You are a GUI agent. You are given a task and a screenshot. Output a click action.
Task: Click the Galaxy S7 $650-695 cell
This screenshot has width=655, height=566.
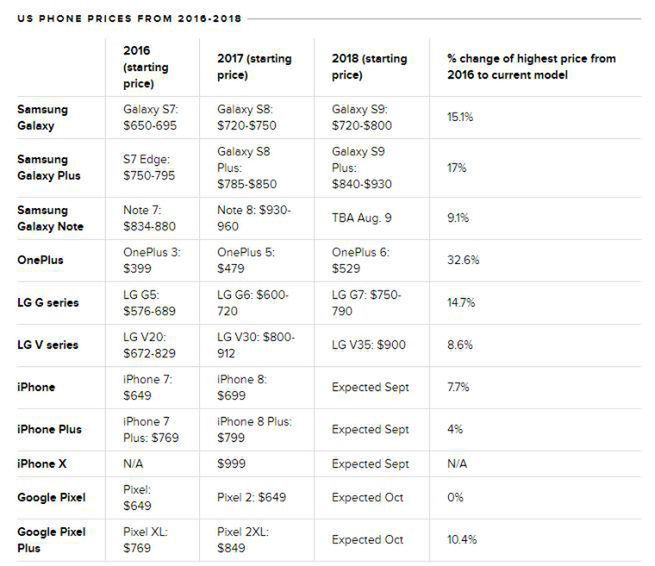coord(155,116)
